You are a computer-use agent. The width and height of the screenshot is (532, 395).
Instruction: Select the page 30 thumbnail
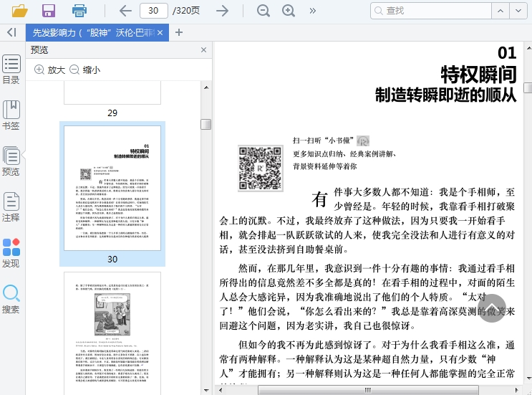coord(112,188)
